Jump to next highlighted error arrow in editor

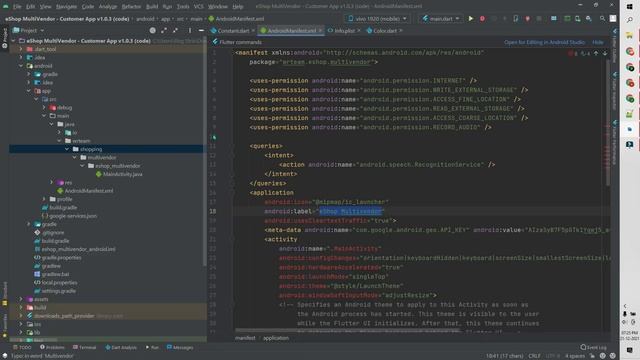click(605, 53)
